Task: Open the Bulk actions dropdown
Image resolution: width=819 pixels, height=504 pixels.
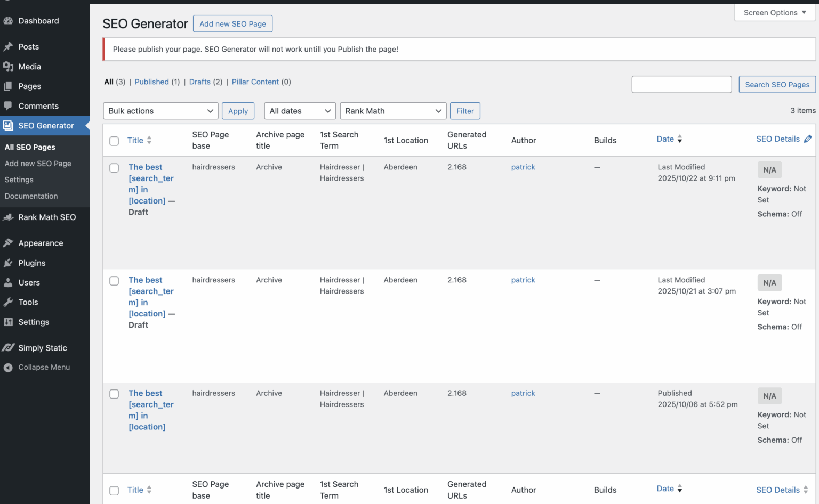Action: tap(160, 111)
